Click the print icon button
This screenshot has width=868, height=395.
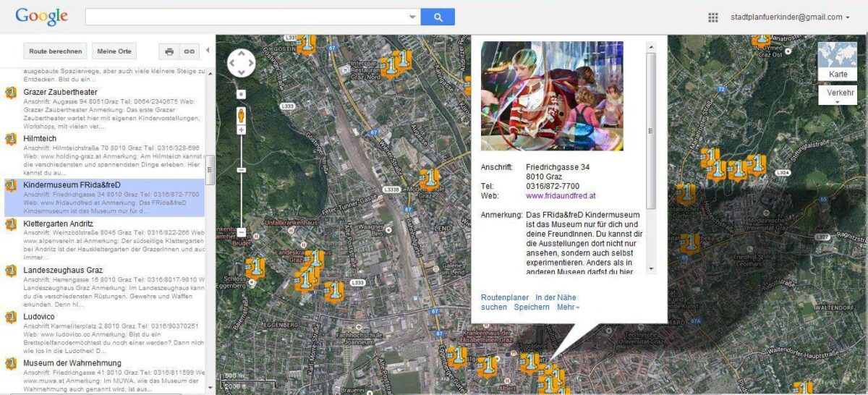169,51
